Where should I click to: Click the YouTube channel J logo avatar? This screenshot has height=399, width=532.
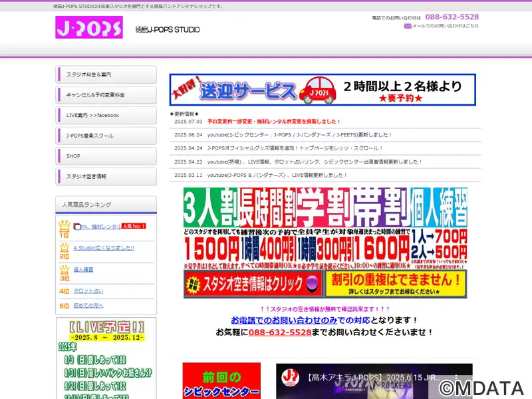(290, 378)
